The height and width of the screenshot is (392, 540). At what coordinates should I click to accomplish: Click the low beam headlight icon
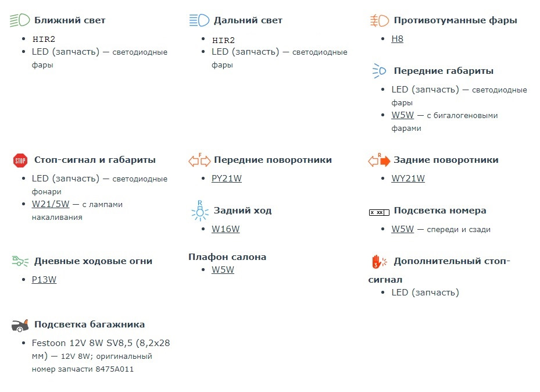pyautogui.click(x=20, y=21)
